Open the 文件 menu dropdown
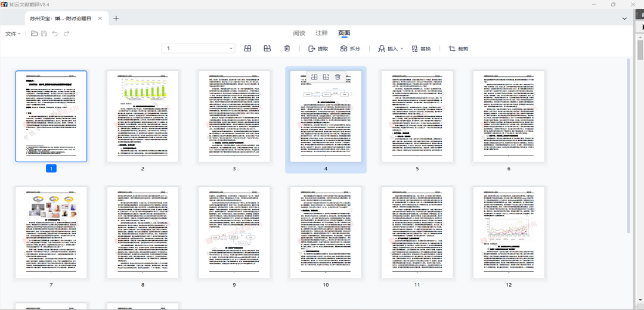 click(x=13, y=34)
